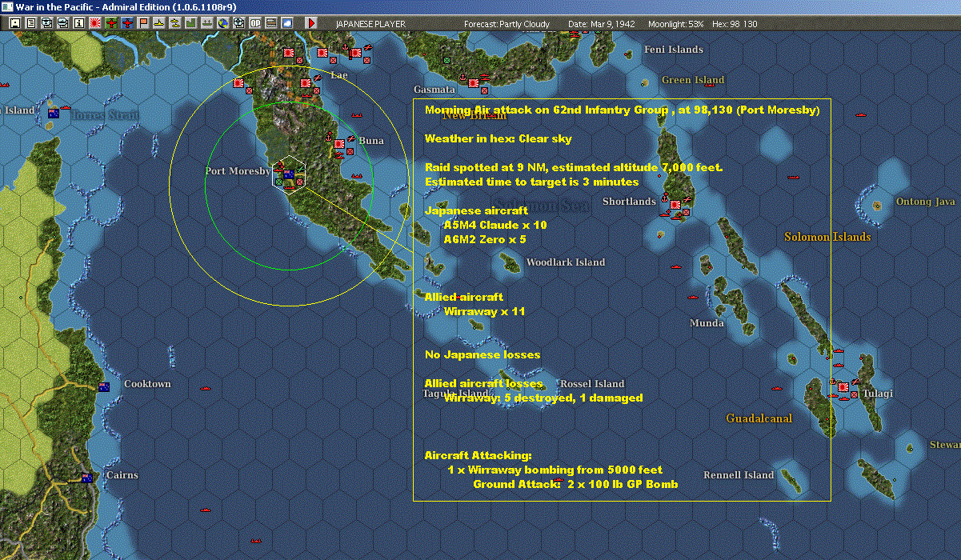The width and height of the screenshot is (961, 560).
Task: Click the Solomon Islands label
Action: click(x=827, y=237)
